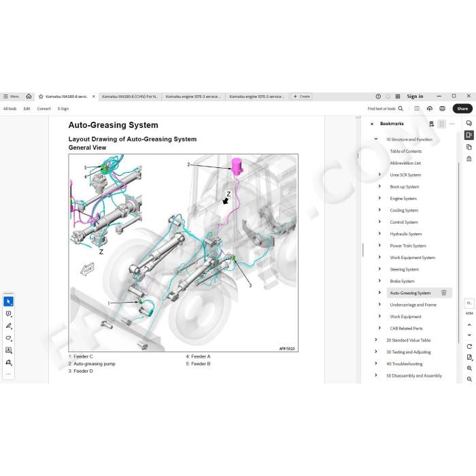This screenshot has width=476, height=476.
Task: Open the home icon
Action: (x=29, y=97)
